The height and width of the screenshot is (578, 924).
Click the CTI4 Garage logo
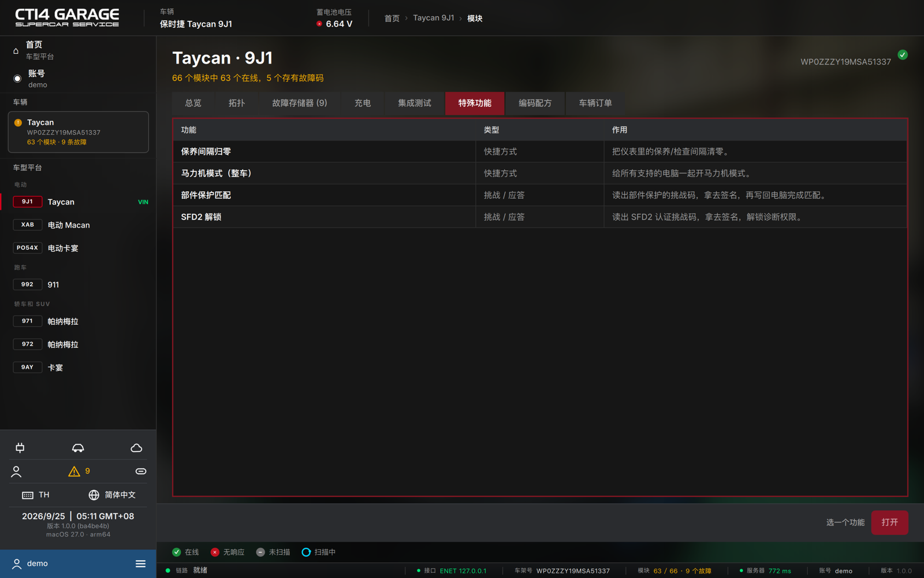click(67, 17)
